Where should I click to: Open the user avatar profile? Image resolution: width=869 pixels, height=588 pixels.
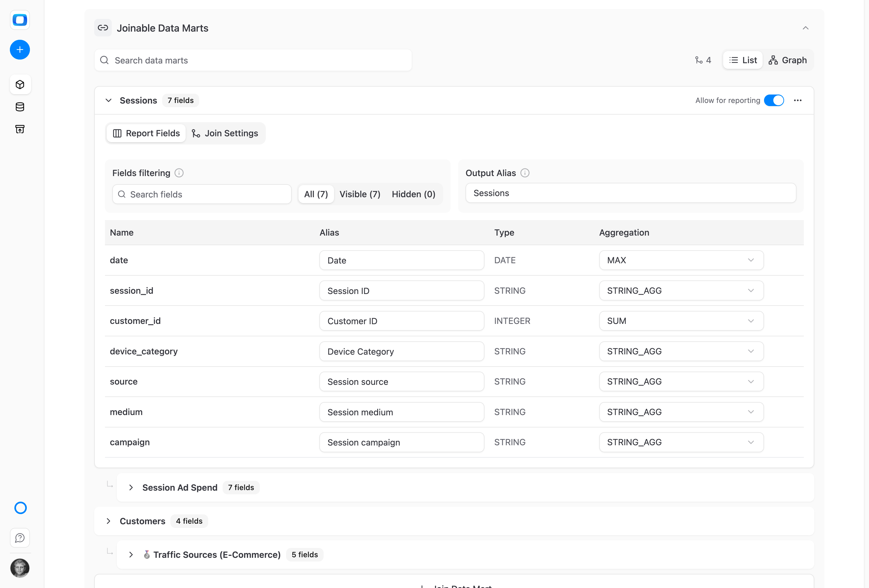[20, 568]
